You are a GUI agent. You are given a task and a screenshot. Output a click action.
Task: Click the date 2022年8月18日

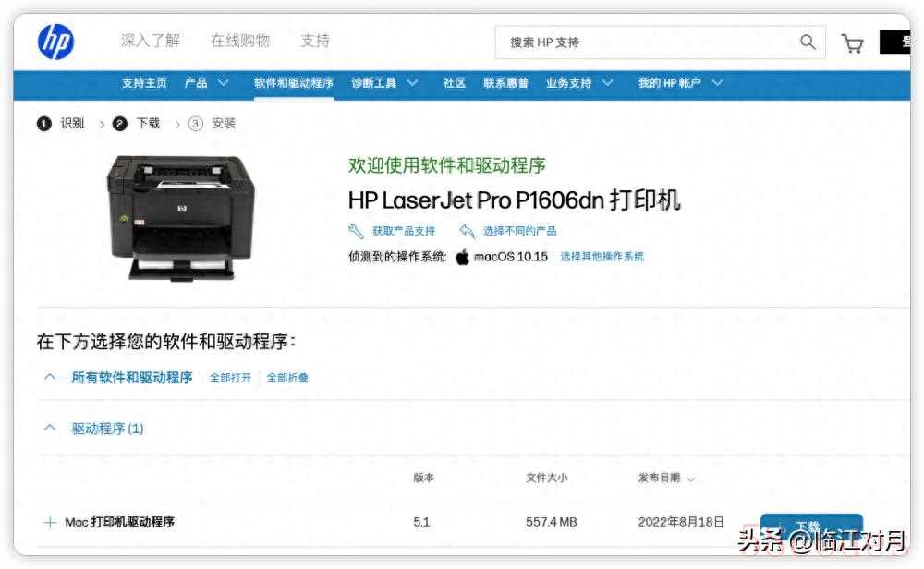[681, 523]
